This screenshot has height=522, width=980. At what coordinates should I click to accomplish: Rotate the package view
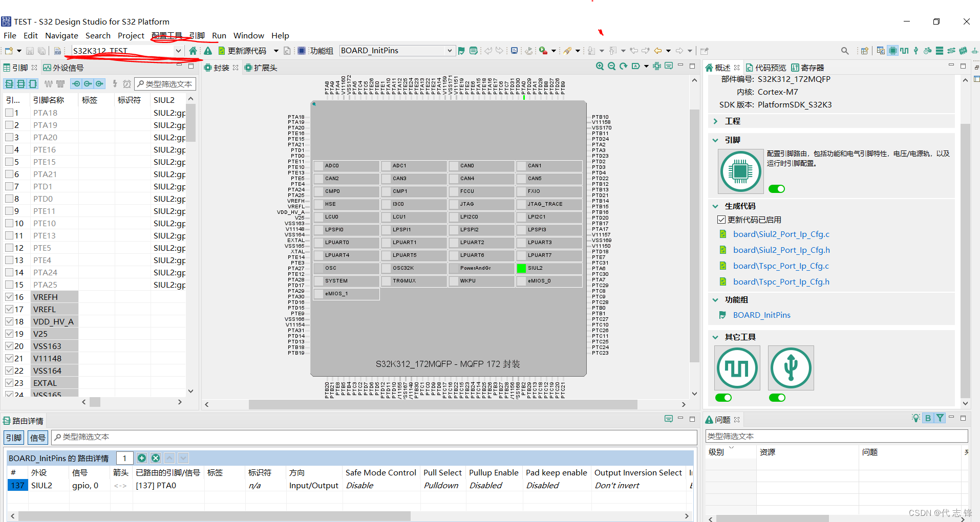(623, 67)
